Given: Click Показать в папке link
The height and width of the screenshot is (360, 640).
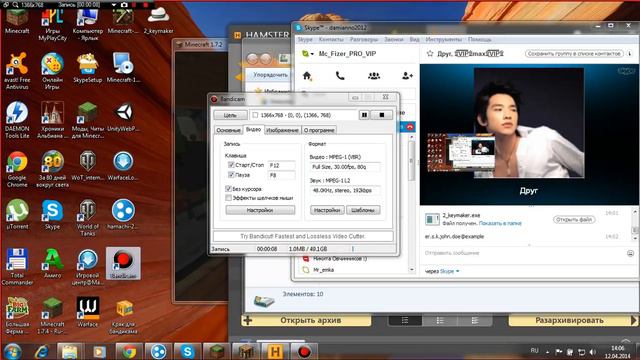Looking at the screenshot, I should [x=500, y=223].
